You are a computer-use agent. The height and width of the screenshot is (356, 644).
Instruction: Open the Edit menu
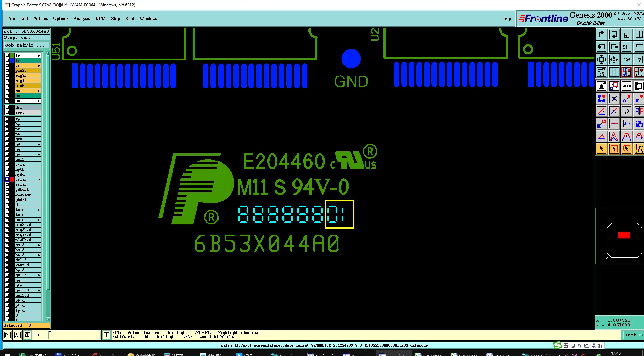pos(24,18)
